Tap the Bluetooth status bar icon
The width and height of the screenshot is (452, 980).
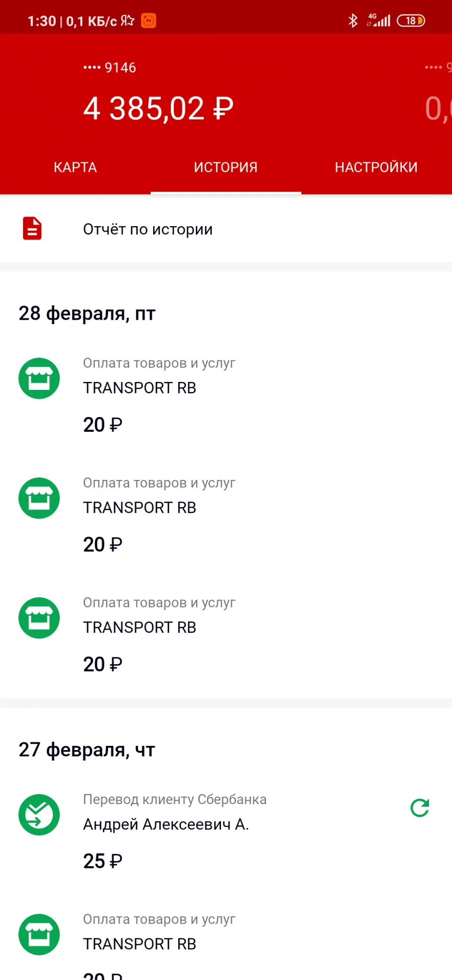(353, 21)
